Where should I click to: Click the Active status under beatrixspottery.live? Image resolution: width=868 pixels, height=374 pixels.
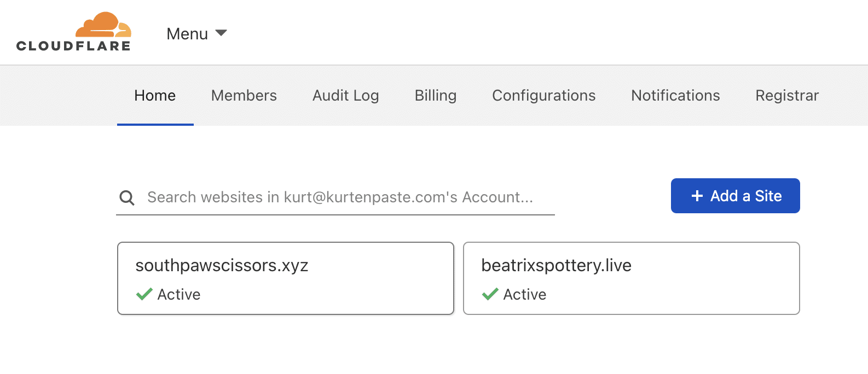pos(524,295)
